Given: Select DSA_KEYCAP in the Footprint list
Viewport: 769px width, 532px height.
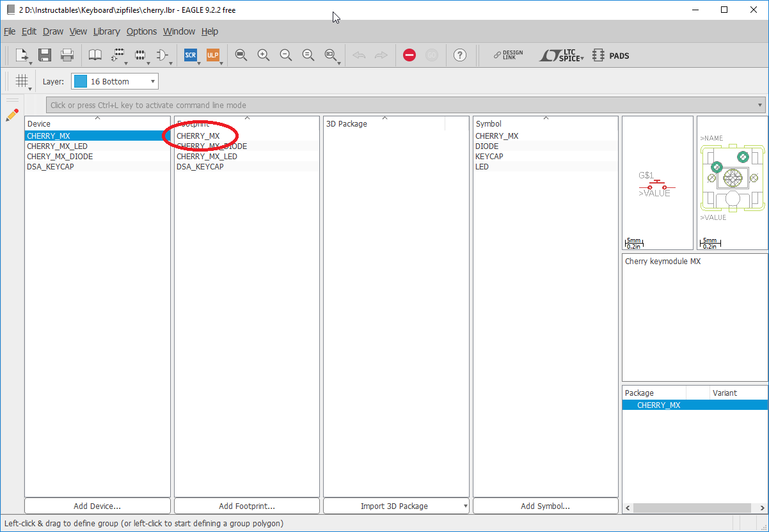Looking at the screenshot, I should 247,167.
